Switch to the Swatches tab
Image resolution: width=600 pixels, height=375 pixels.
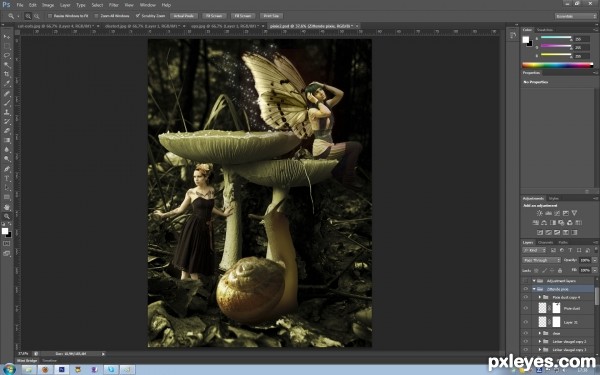[545, 30]
